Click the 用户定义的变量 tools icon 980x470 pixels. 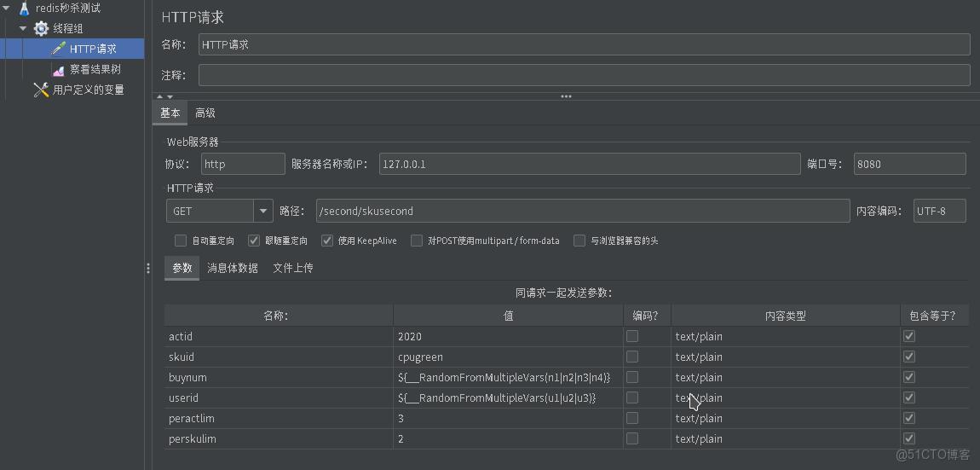pyautogui.click(x=41, y=90)
